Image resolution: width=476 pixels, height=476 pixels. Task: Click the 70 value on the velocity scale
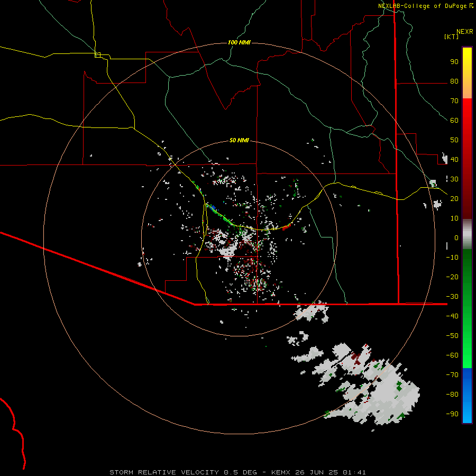454,101
